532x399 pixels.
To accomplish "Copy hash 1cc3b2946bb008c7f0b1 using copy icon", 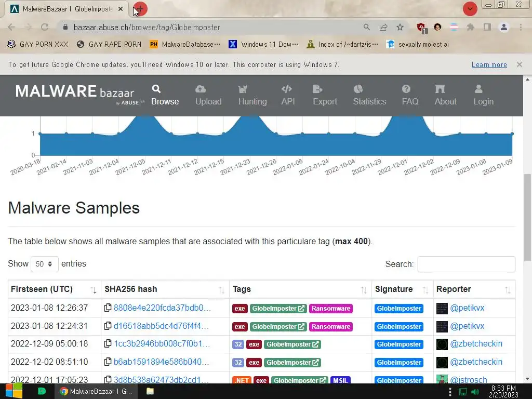I will pos(108,344).
